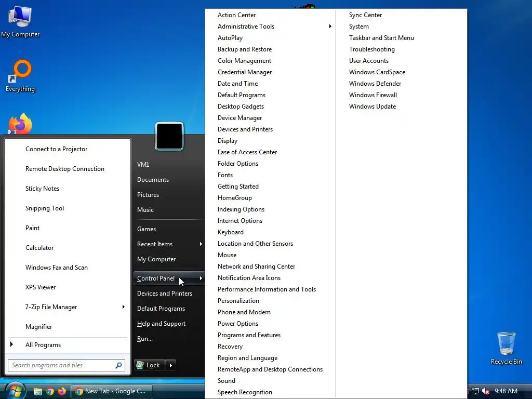Open the Run... dialog
Screen dimensions: 532x399
[x=145, y=339]
